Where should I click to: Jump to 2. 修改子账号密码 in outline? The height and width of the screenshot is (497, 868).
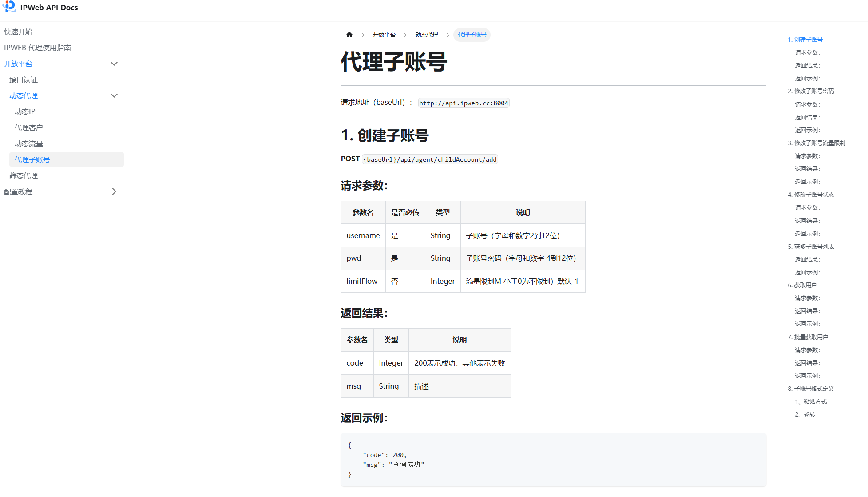(x=811, y=91)
